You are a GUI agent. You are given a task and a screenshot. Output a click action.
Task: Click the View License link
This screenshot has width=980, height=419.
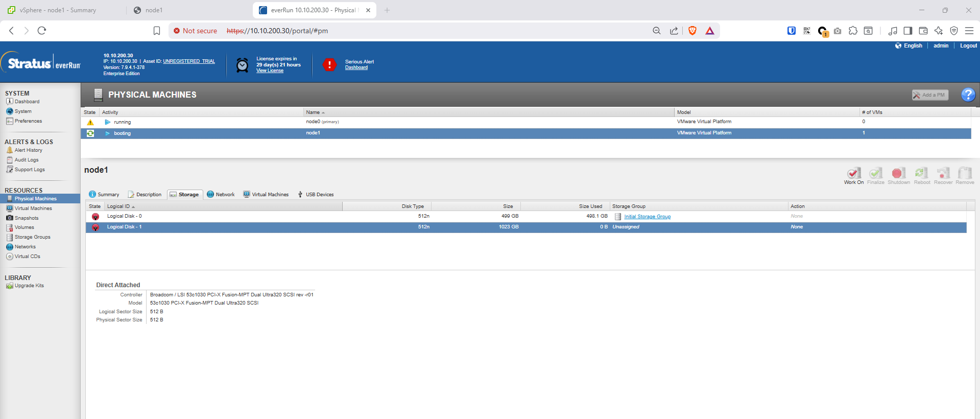(270, 71)
